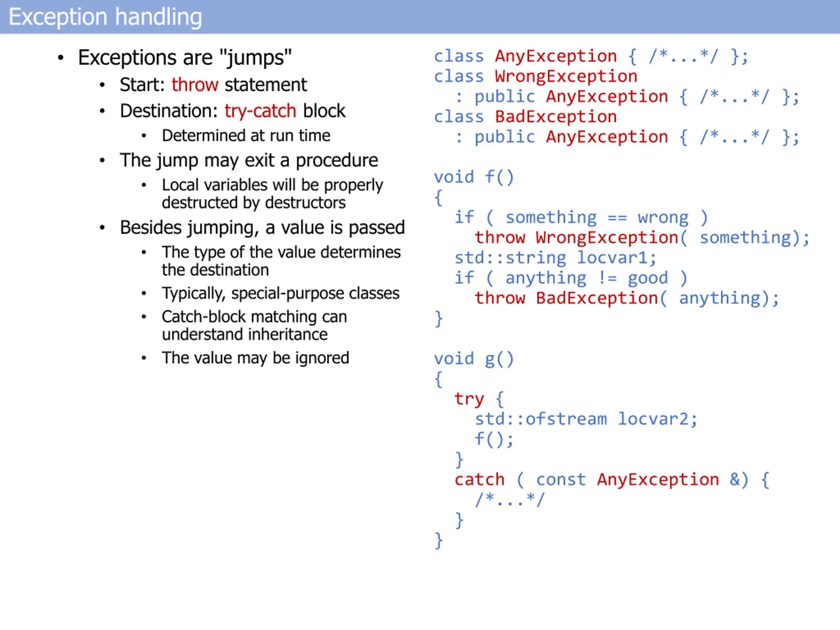Click 'Local variables will be properly' line
The image size is (840, 630).
272,185
